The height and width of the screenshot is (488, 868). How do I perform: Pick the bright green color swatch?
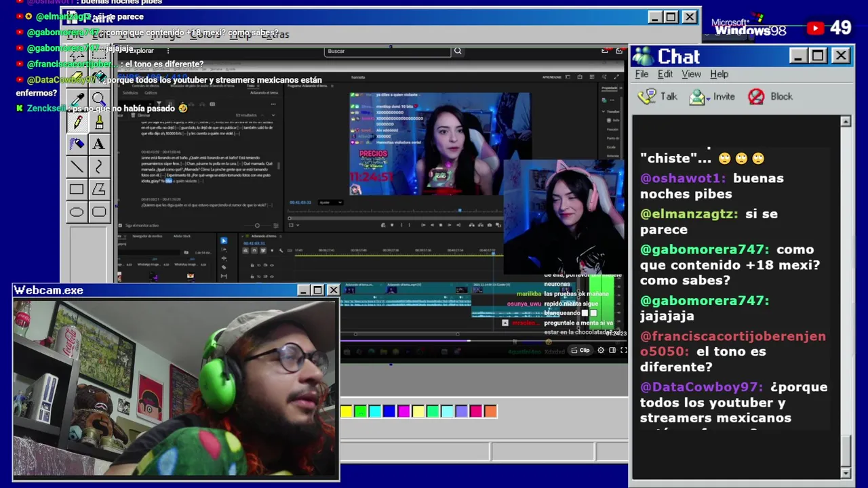361,411
